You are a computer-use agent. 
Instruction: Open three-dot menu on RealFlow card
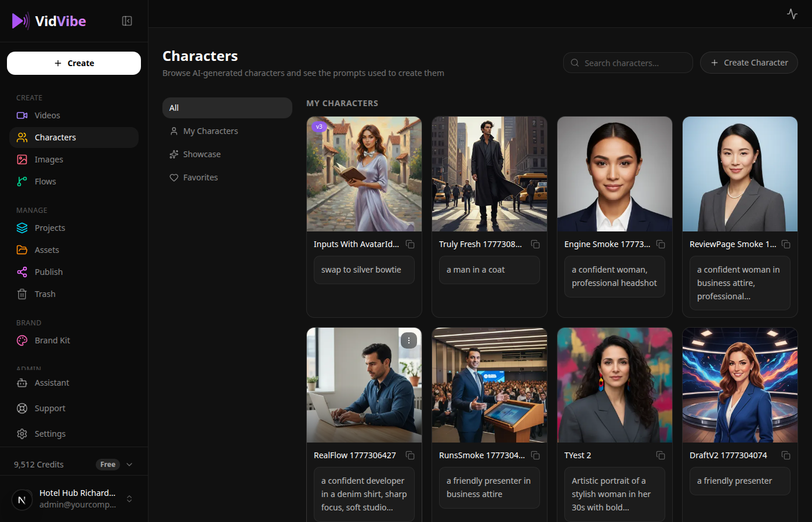tap(409, 340)
